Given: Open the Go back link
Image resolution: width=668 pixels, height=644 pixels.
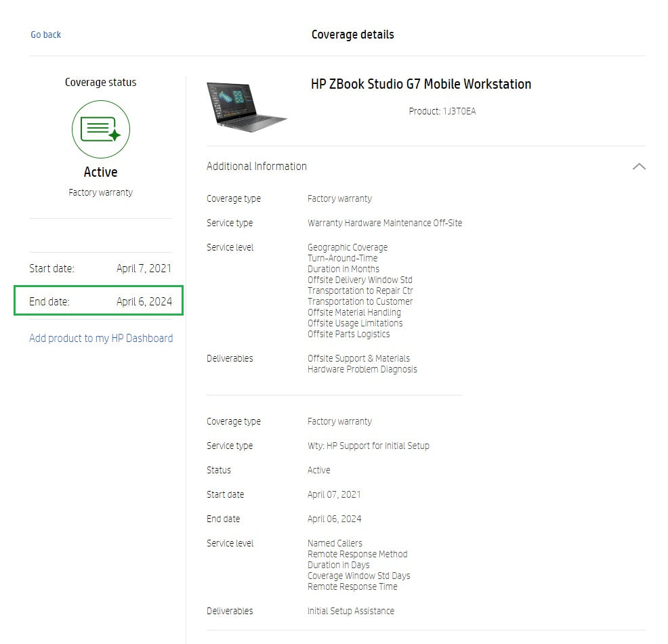Looking at the screenshot, I should click(45, 35).
